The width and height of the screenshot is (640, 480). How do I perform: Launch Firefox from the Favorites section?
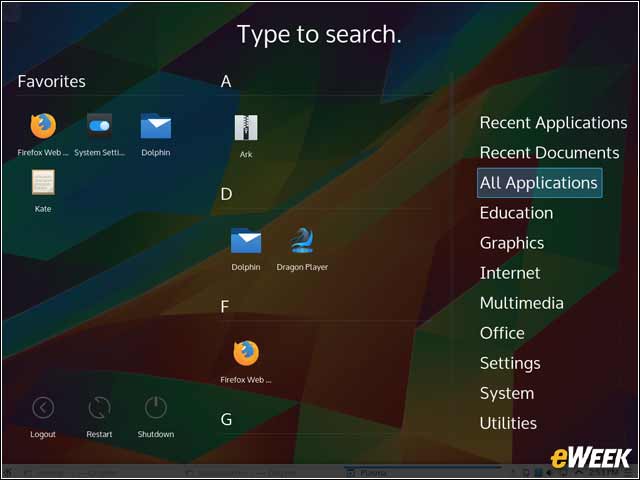[x=43, y=134]
